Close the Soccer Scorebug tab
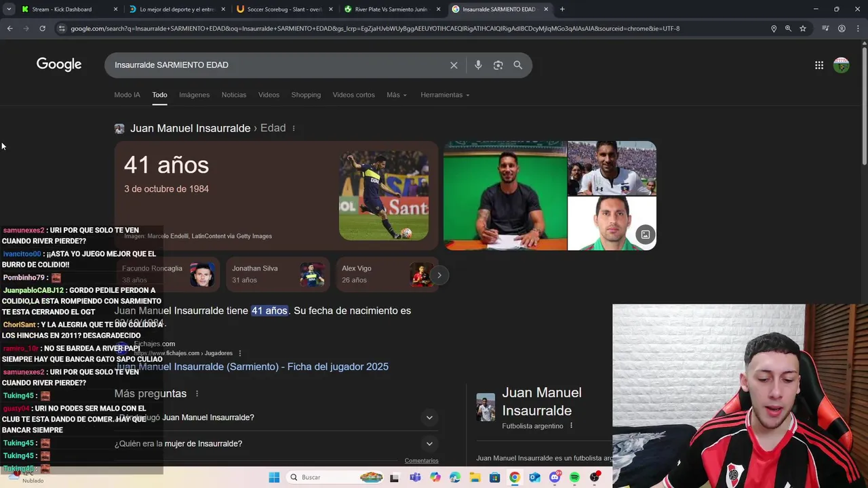 click(331, 9)
